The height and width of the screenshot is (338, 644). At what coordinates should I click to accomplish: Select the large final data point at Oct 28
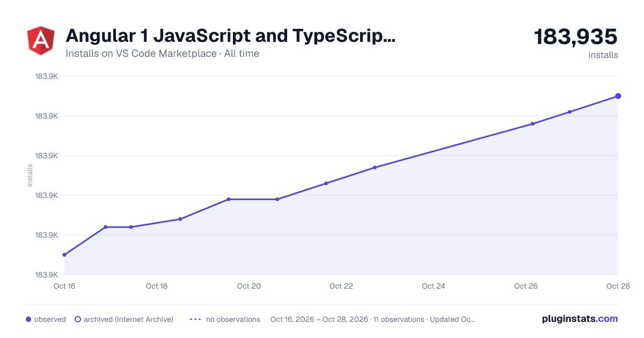coord(618,96)
